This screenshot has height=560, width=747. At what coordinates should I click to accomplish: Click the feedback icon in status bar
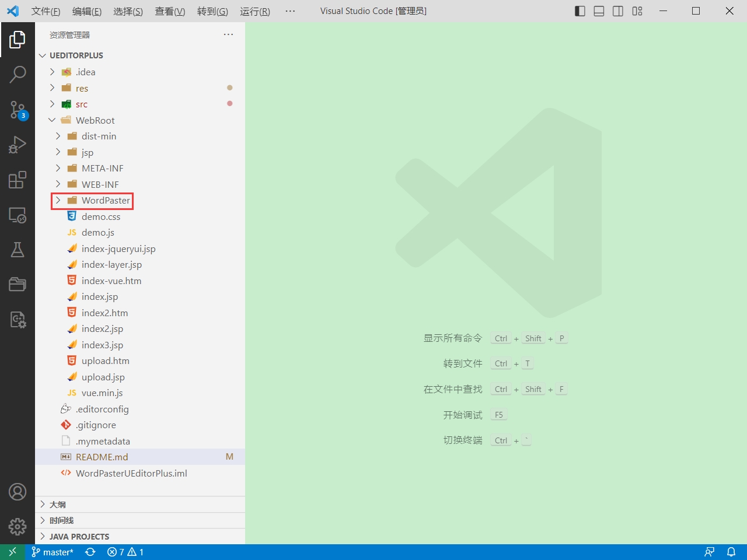(x=710, y=552)
